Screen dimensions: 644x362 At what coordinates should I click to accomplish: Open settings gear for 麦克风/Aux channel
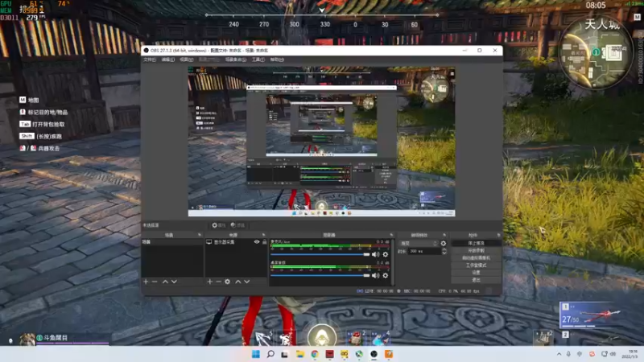pyautogui.click(x=386, y=254)
